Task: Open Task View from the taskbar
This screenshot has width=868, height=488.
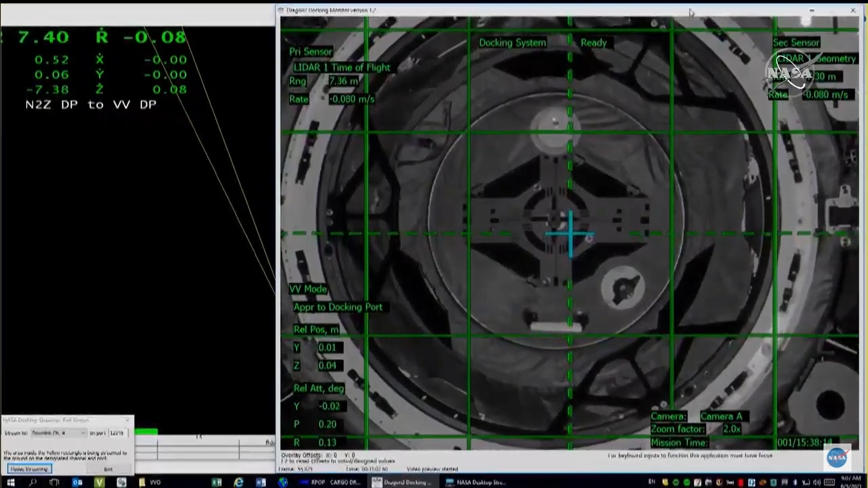Action: coord(55,482)
